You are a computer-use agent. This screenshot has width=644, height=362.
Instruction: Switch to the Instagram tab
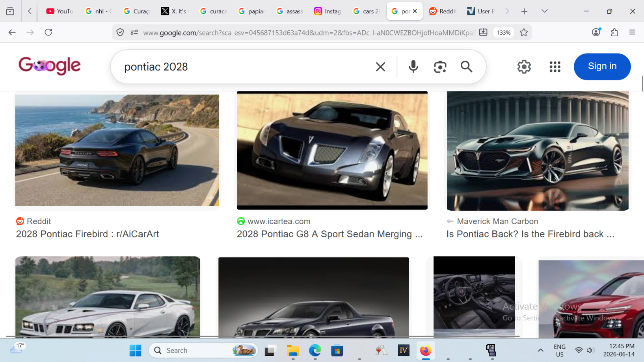point(328,11)
